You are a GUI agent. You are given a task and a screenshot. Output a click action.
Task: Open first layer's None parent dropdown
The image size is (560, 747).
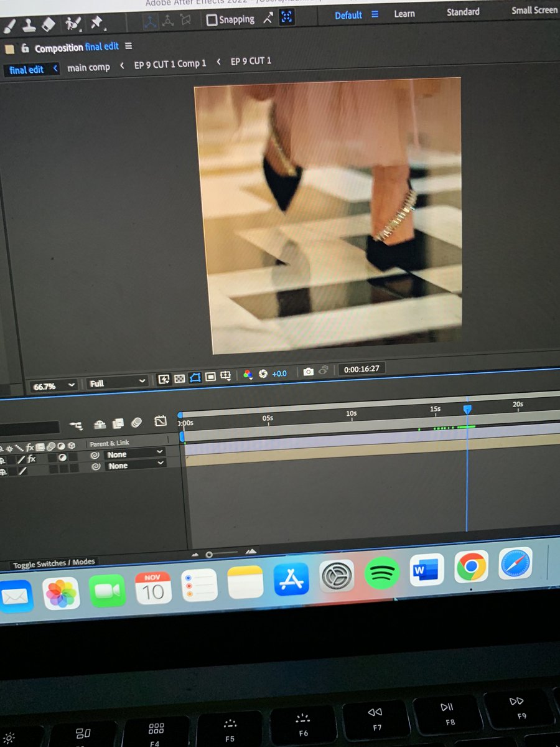click(135, 454)
